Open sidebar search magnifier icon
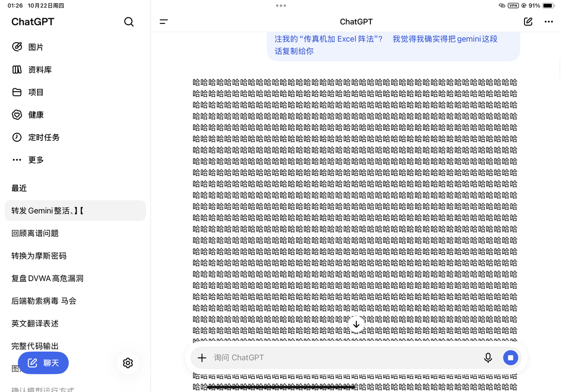The image size is (562, 392). (x=129, y=22)
